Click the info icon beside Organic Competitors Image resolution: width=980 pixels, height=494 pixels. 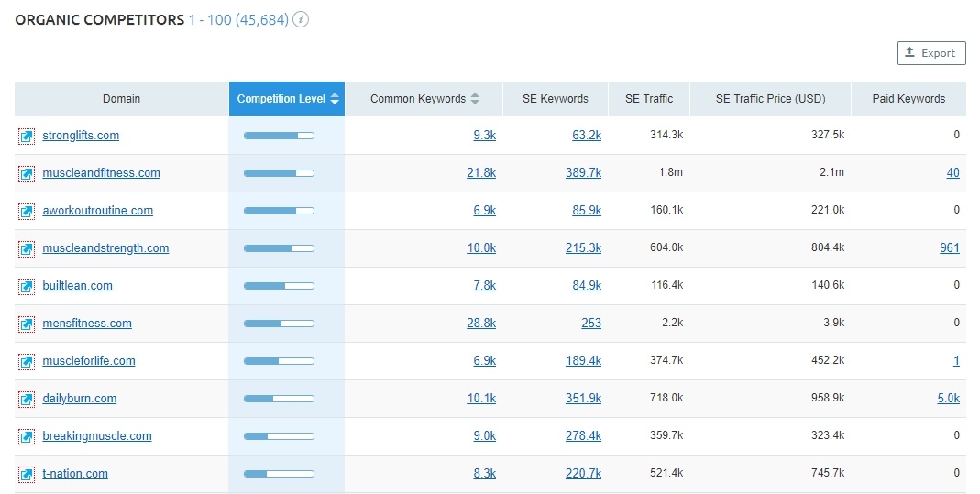(x=301, y=19)
